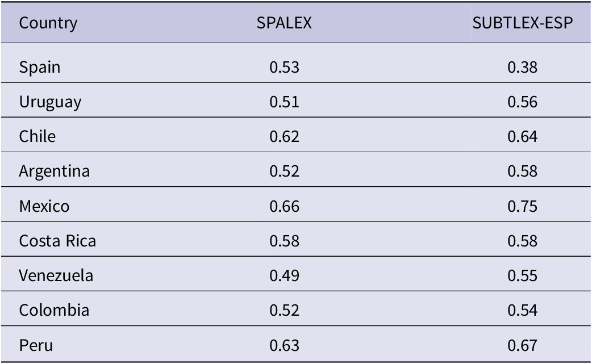Click Mexico's SUBTLEX-ESP value 0.75
Viewport: 592px width, 364px height.
522,206
